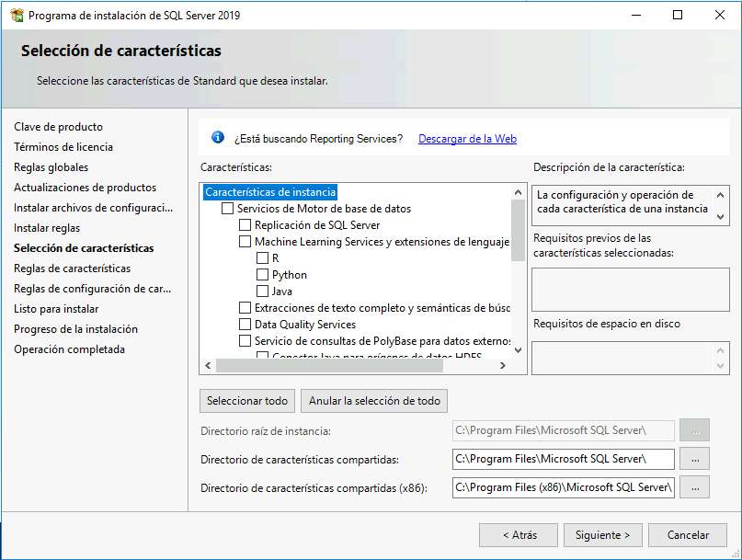Click the shared features directory path field
Screen dimensions: 742x560
[x=564, y=459]
